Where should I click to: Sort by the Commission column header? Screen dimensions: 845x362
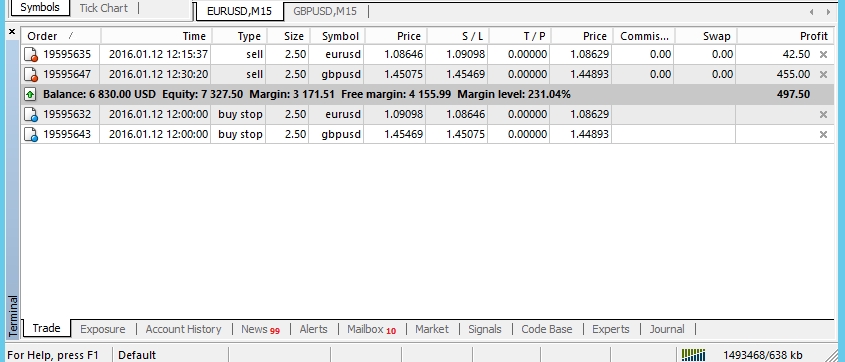643,36
